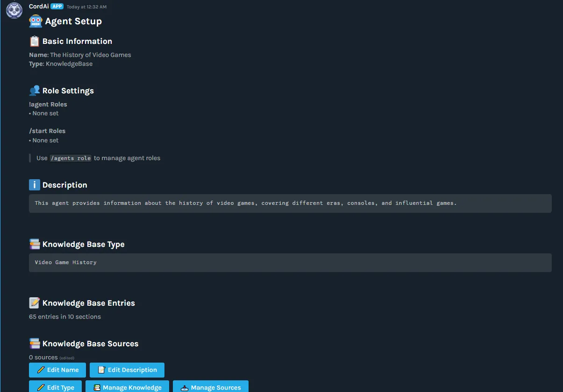Viewport: 563px width, 392px height.
Task: Click None set under !agent Roles
Action: (45, 113)
